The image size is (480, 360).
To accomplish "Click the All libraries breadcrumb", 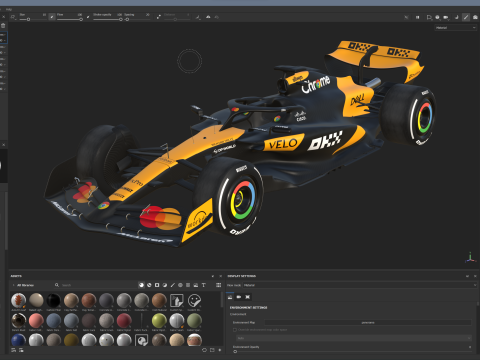I will click(x=25, y=285).
